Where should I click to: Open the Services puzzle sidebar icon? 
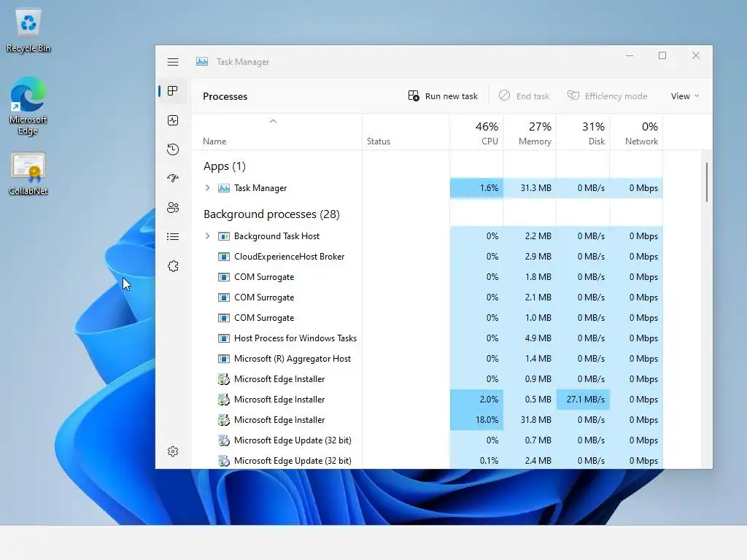click(173, 265)
